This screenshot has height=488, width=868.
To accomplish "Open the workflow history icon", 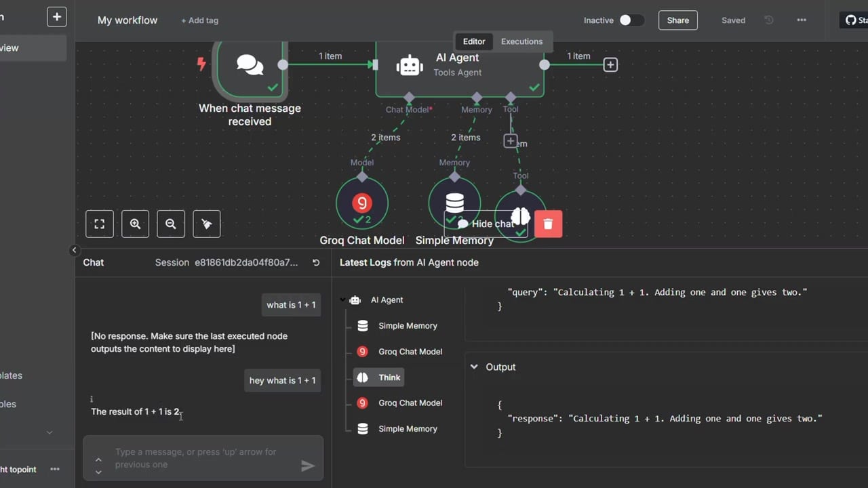I will coord(768,20).
